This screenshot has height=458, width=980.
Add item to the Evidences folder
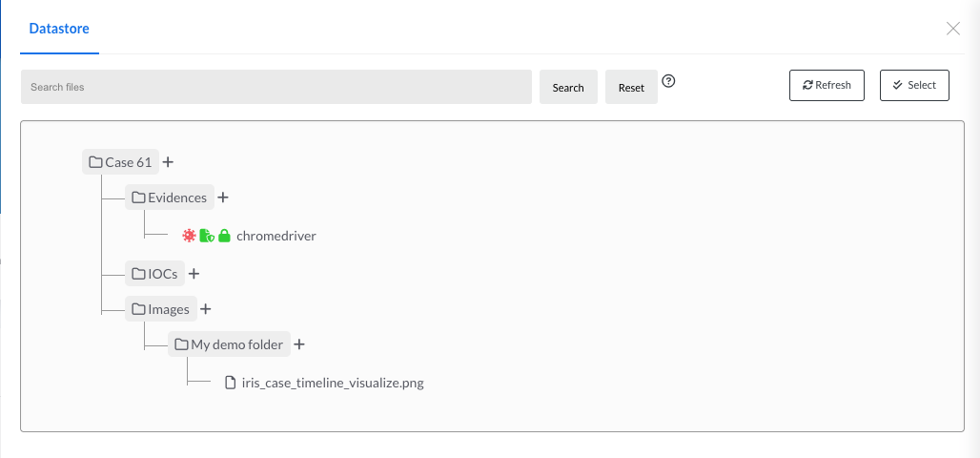pos(223,198)
